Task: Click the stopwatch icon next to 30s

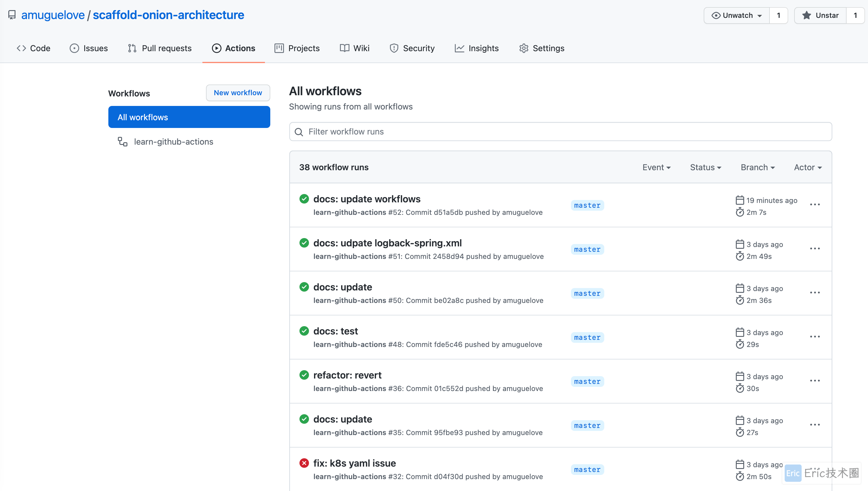Action: pos(739,388)
